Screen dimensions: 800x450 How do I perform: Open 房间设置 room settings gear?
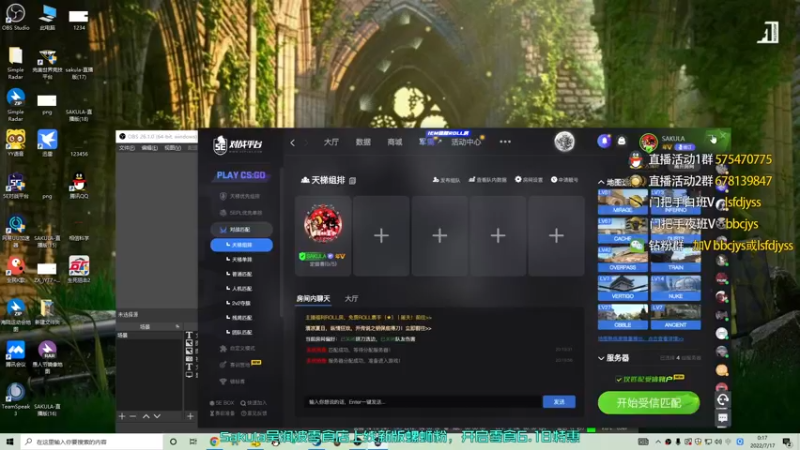click(529, 180)
